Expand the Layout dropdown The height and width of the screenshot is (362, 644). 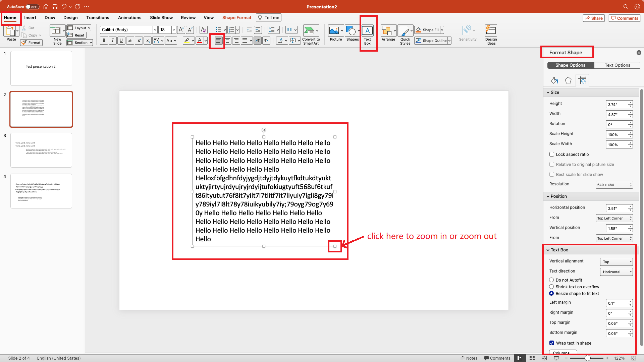[79, 28]
